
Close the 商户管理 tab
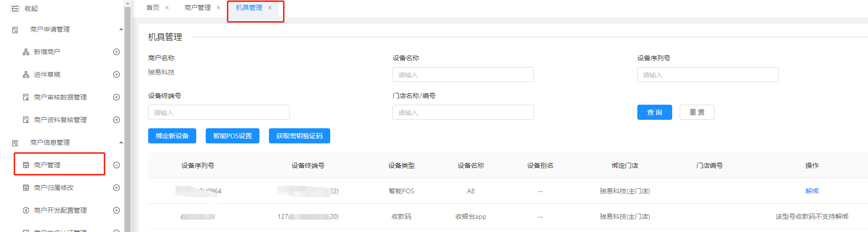218,8
